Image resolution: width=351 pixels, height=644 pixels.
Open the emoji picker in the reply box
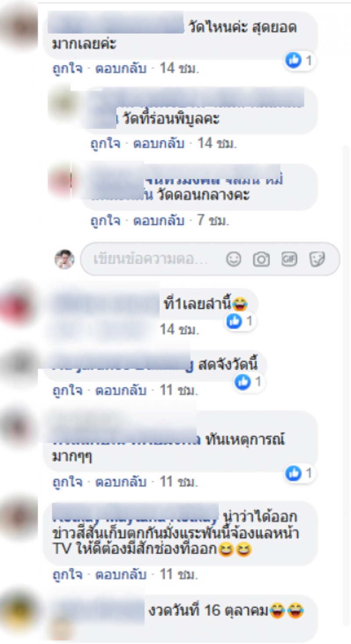click(x=233, y=260)
